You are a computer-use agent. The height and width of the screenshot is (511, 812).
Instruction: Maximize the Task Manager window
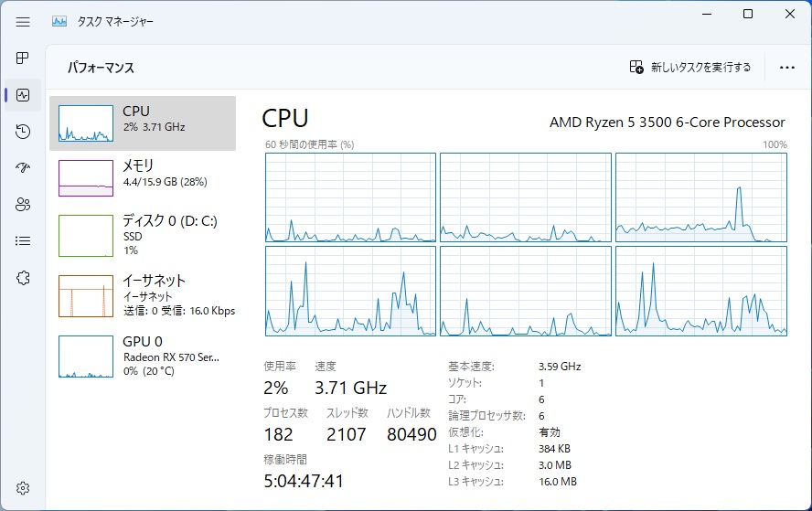pyautogui.click(x=748, y=14)
